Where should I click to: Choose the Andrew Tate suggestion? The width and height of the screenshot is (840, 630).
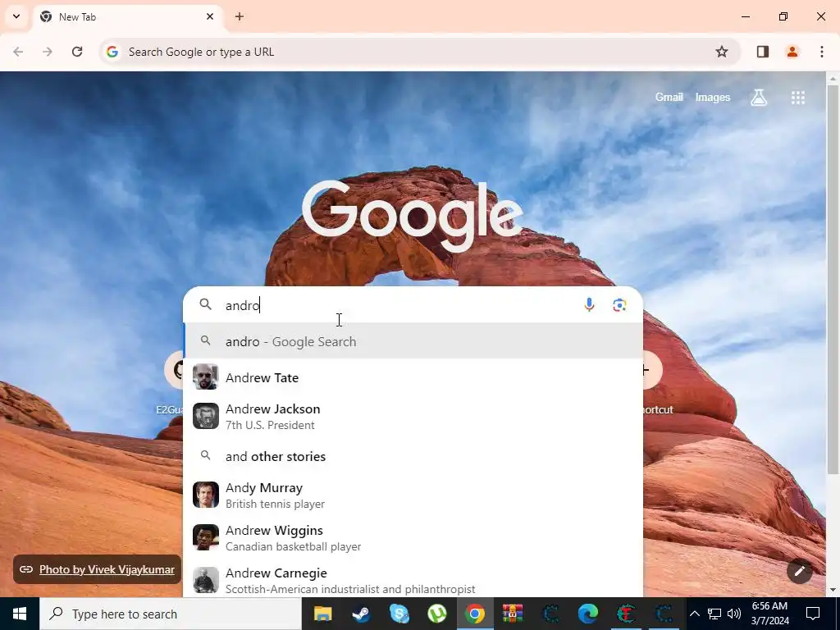point(413,377)
